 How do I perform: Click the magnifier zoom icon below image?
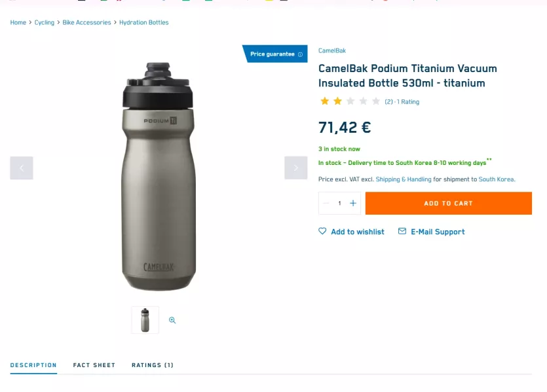coord(172,320)
